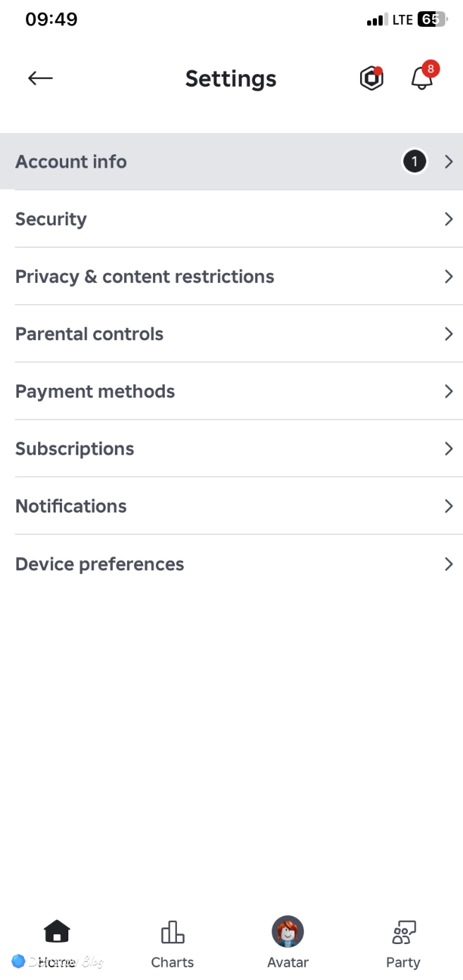Expand the Subscriptions chevron arrow
The image size is (463, 980).
pos(449,448)
